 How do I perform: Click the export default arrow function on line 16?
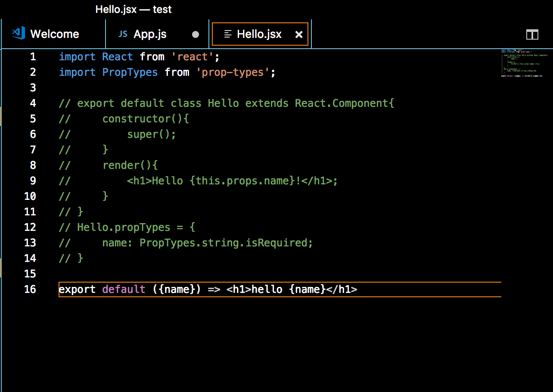(207, 289)
